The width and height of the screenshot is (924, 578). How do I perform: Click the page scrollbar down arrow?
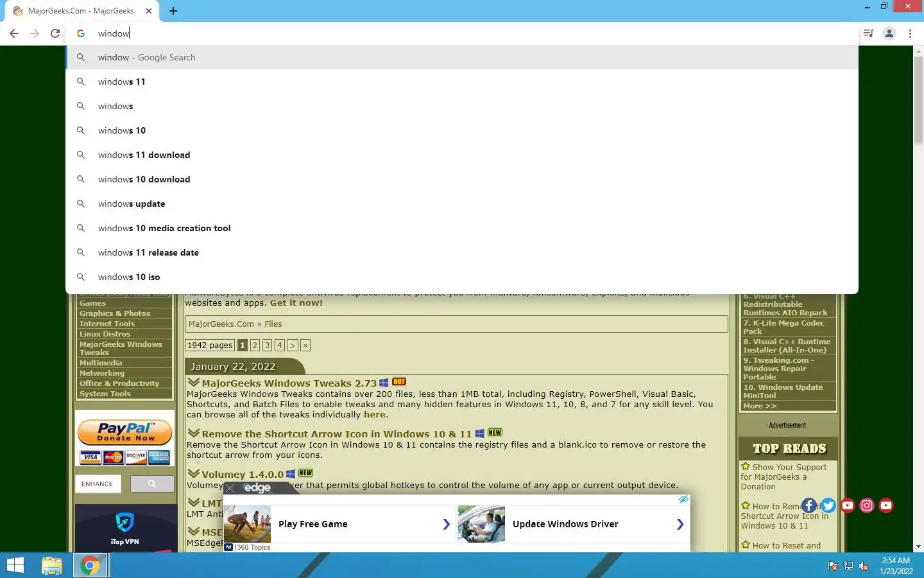tap(918, 547)
